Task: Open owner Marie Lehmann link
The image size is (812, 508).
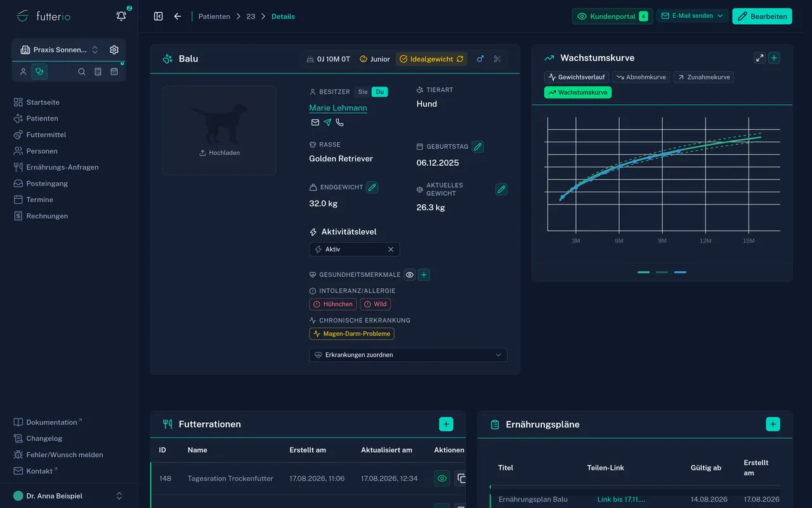Action: [x=338, y=108]
